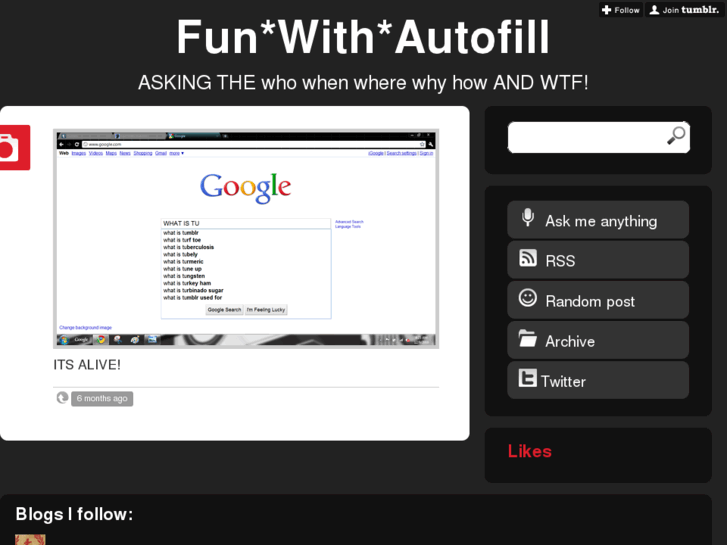Open the '6 months ago' permalink
727x545 pixels.
[102, 398]
